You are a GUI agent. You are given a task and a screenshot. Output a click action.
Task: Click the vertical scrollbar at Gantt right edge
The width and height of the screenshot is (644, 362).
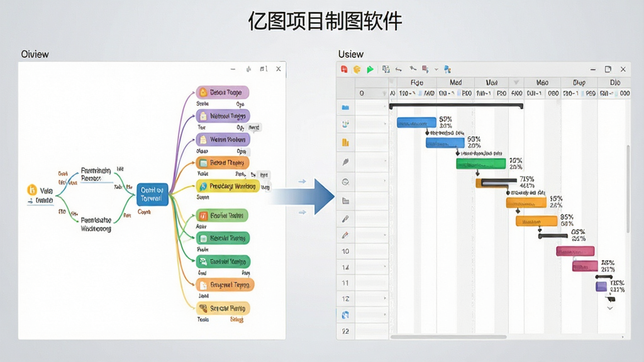pyautogui.click(x=628, y=189)
